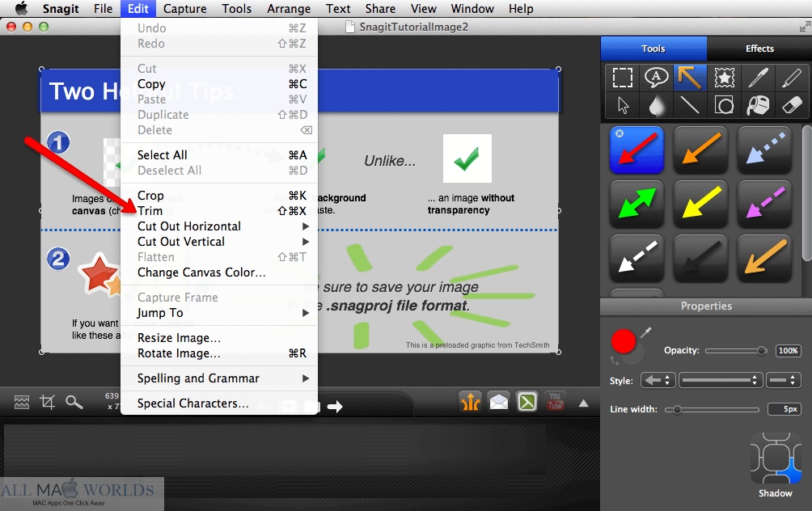The height and width of the screenshot is (511, 812).
Task: Choose Select All from Edit menu
Action: click(219, 154)
